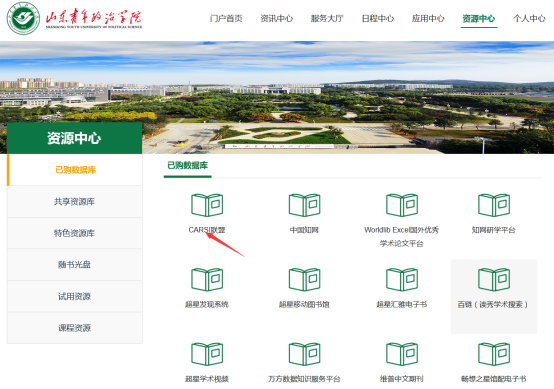Click the active 资源中心 navigation item
The width and height of the screenshot is (554, 389).
(479, 18)
